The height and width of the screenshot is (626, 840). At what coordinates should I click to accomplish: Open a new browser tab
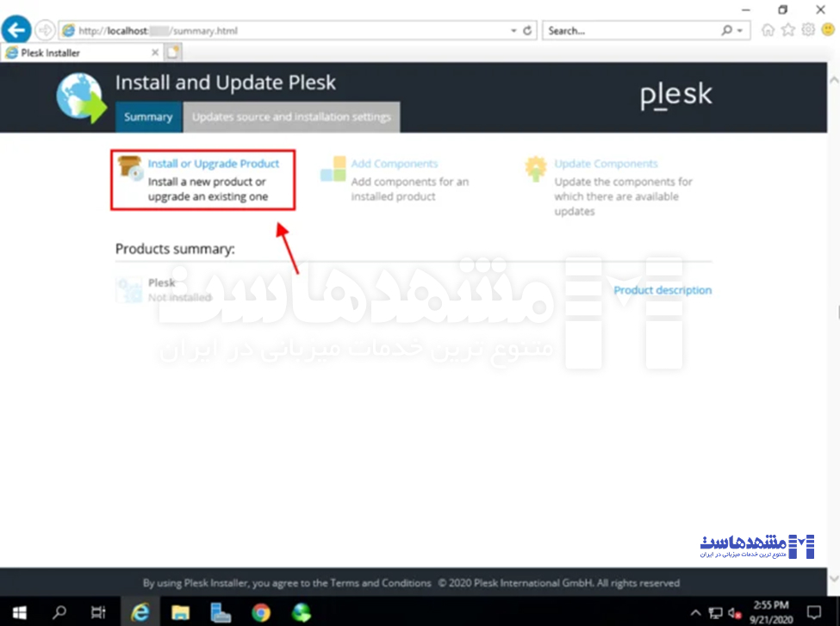173,53
